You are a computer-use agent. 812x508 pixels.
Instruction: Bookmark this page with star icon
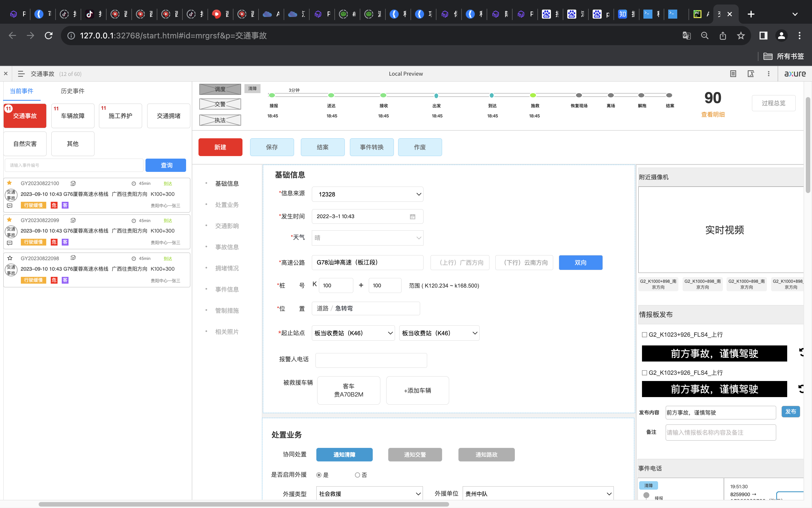(741, 36)
